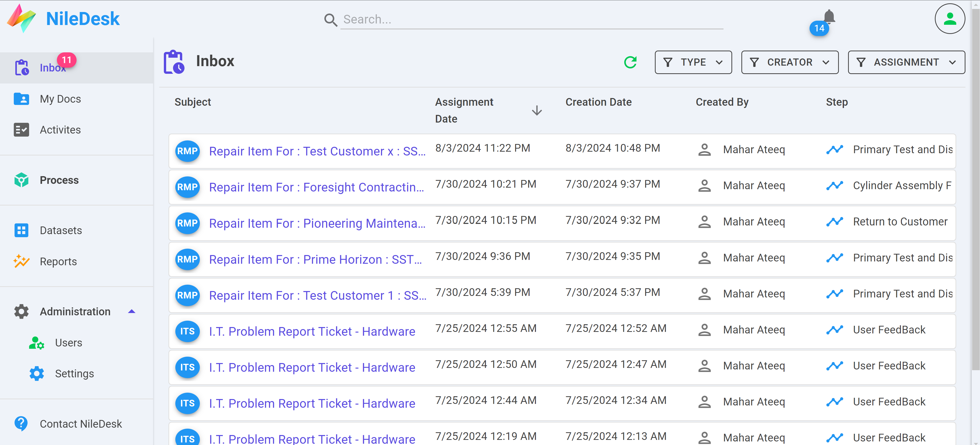Open Repair Item For Pioneering Maintenance
980x445 pixels.
coord(317,223)
